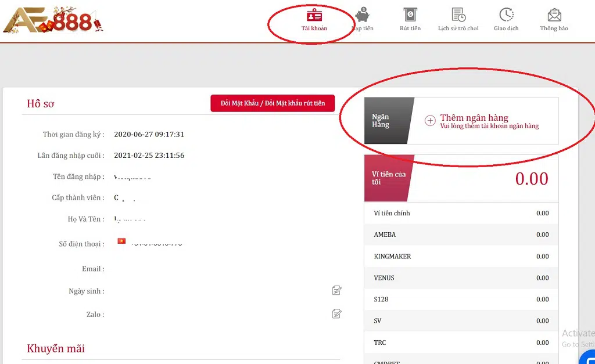Edit the Ngày sinh field icon
Viewport: 595px width, 364px height.
(x=336, y=290)
